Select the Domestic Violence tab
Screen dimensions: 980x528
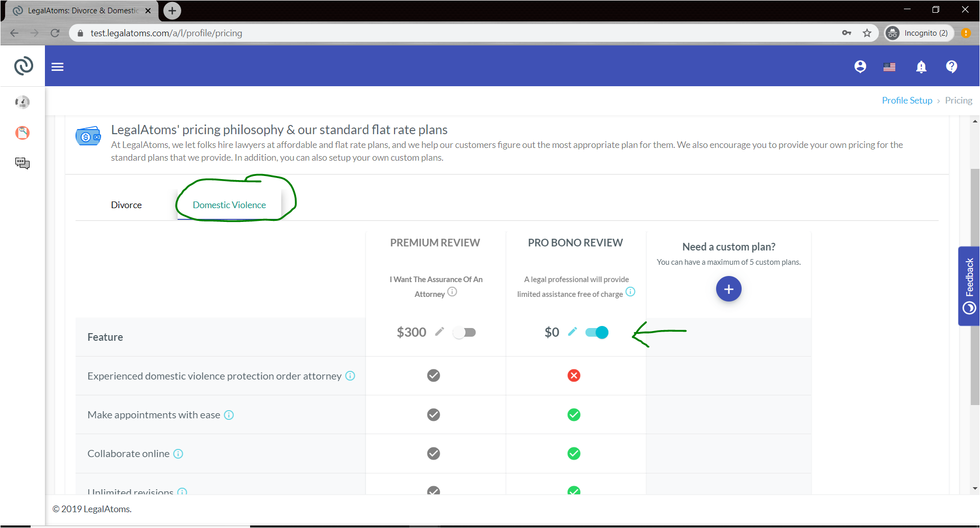coord(229,205)
